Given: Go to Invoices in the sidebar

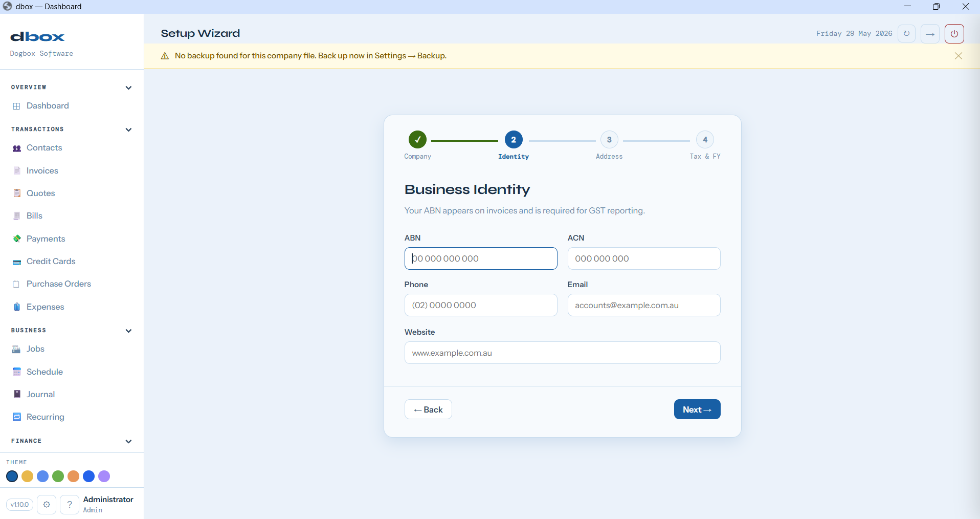Looking at the screenshot, I should click(x=42, y=171).
